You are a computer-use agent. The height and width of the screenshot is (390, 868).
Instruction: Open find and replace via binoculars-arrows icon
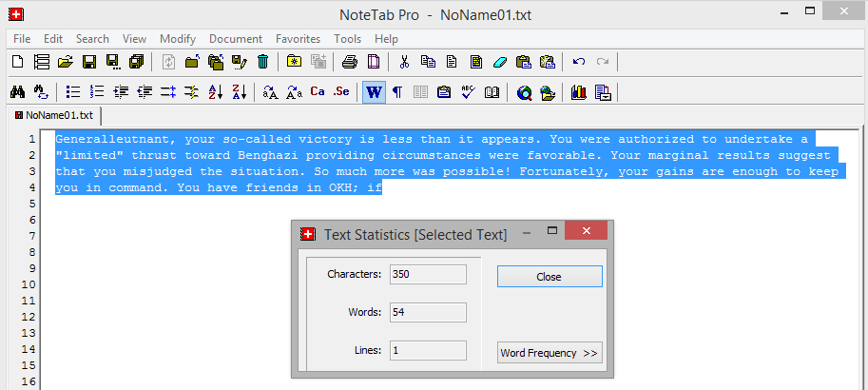click(42, 92)
